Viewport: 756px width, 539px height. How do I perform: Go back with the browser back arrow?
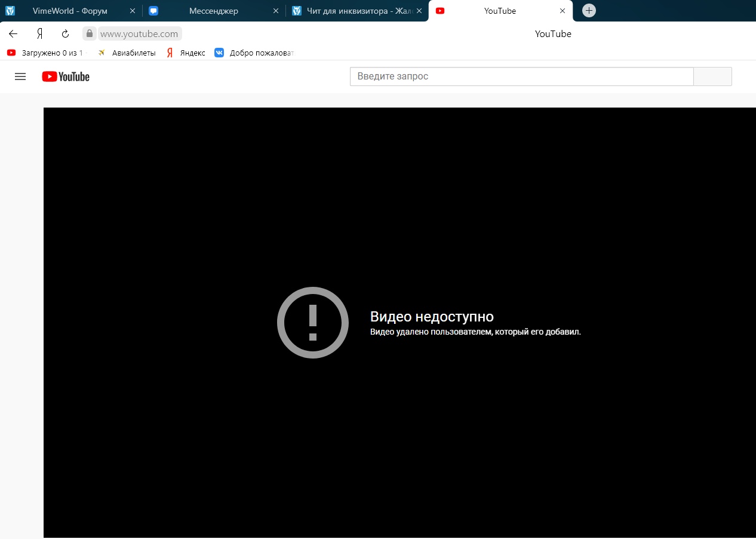click(13, 33)
